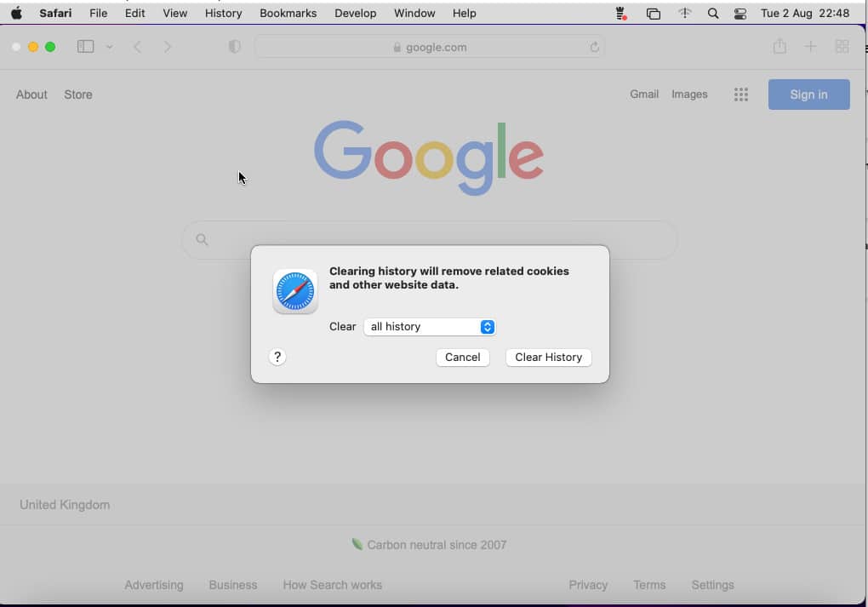Click the Sign in button
This screenshot has width=868, height=607.
[808, 94]
